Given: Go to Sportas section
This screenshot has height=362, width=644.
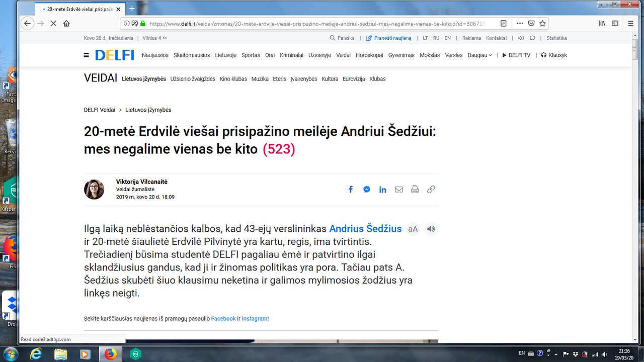Looking at the screenshot, I should tap(251, 55).
